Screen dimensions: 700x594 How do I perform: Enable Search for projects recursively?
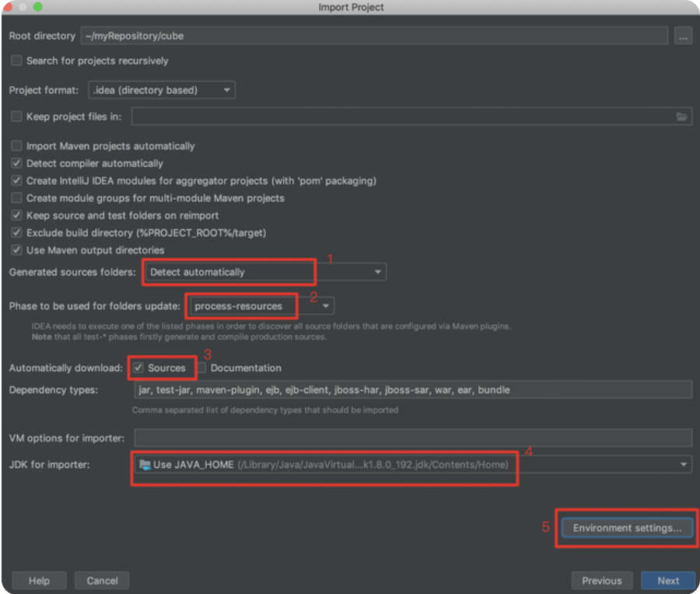click(x=16, y=61)
